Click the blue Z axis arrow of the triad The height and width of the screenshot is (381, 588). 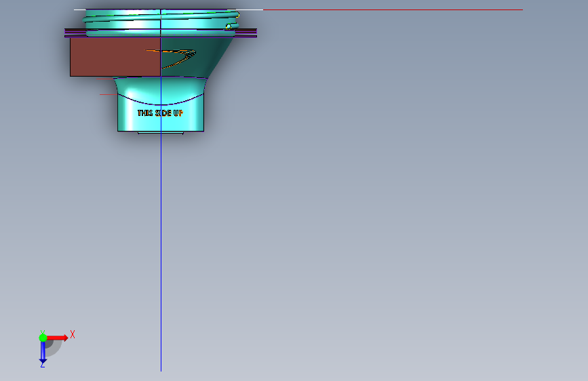coord(43,353)
